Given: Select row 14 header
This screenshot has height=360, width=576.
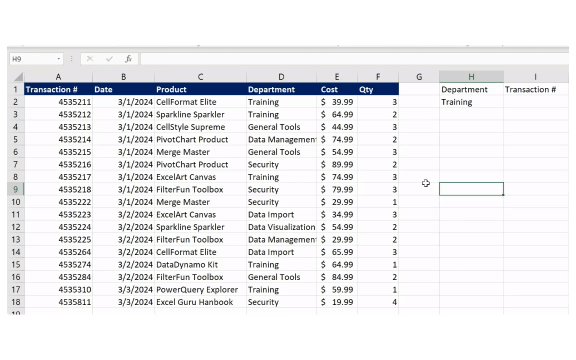Looking at the screenshot, I should click(15, 252).
